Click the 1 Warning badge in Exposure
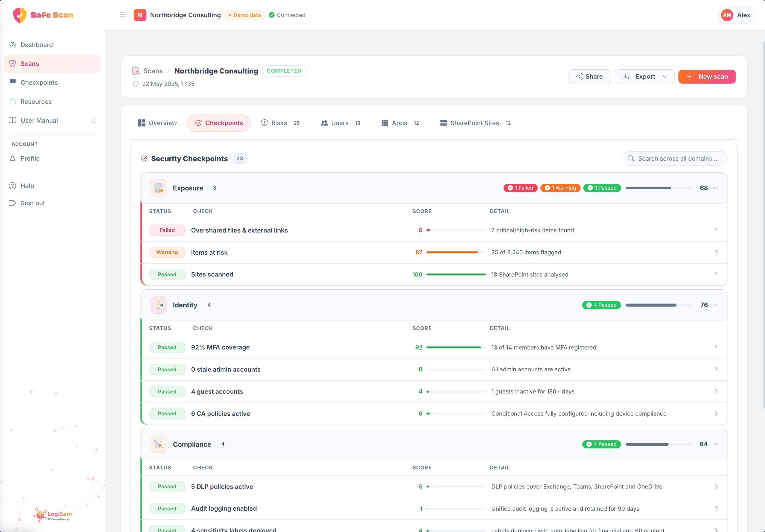 coord(560,188)
